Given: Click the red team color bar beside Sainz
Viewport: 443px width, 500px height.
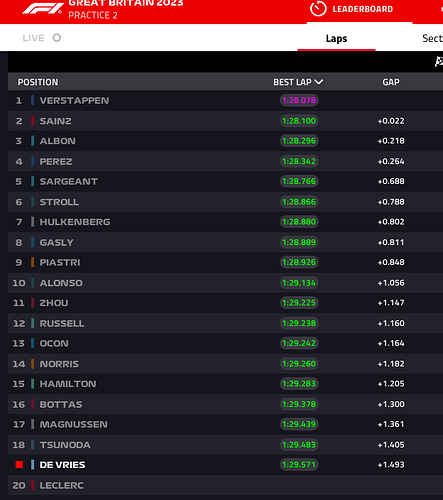Looking at the screenshot, I should point(32,121).
